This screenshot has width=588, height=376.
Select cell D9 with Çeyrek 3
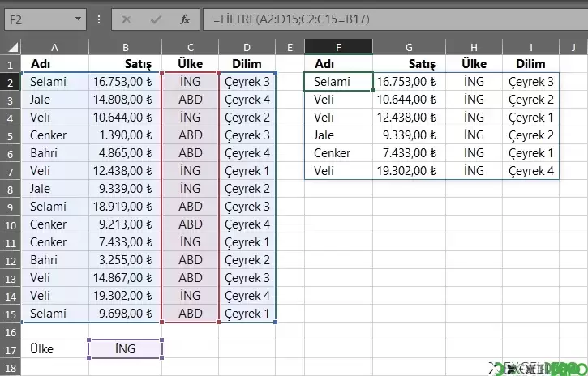[247, 207]
